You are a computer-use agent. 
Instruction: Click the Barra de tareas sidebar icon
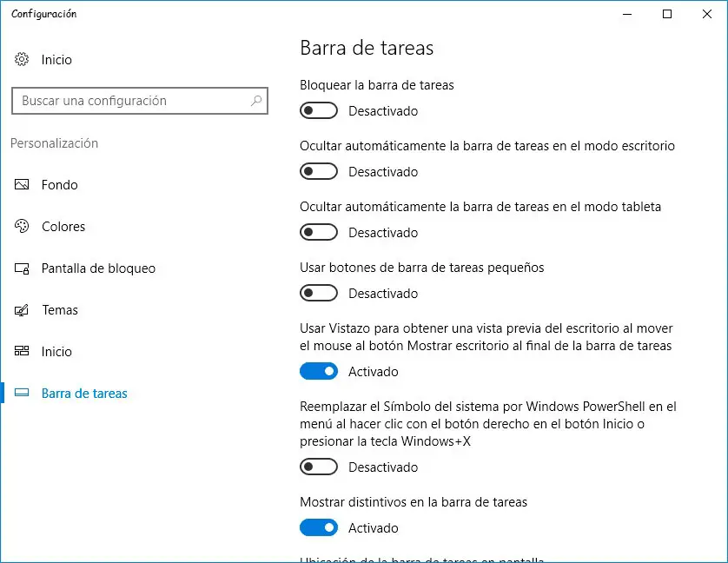tap(23, 394)
